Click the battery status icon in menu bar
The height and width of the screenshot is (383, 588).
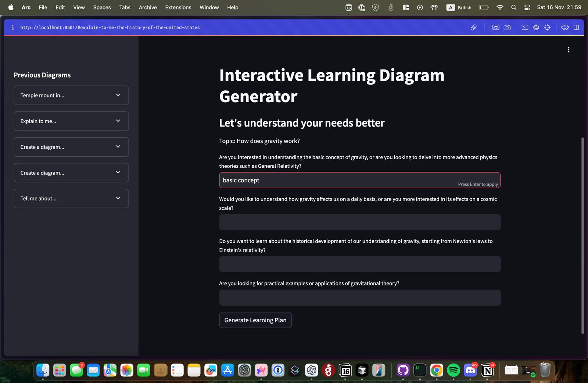pos(484,7)
